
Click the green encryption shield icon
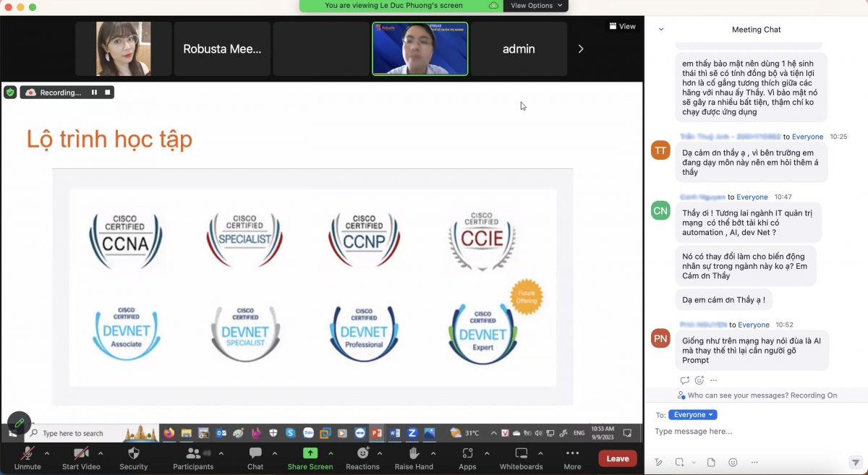click(x=10, y=93)
